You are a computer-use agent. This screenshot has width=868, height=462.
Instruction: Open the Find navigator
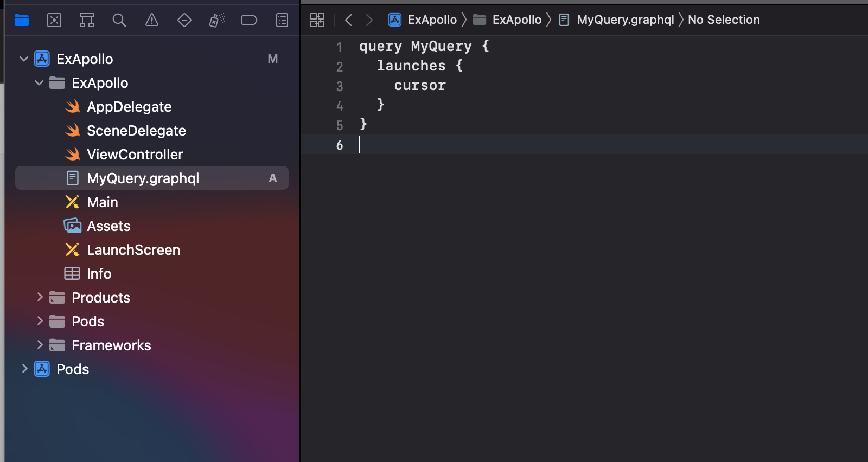coord(119,21)
